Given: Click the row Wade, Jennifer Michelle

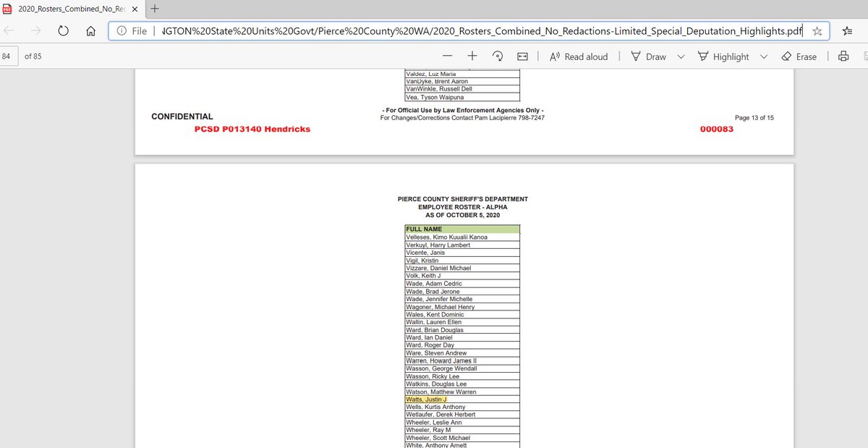Looking at the screenshot, I should pos(462,299).
